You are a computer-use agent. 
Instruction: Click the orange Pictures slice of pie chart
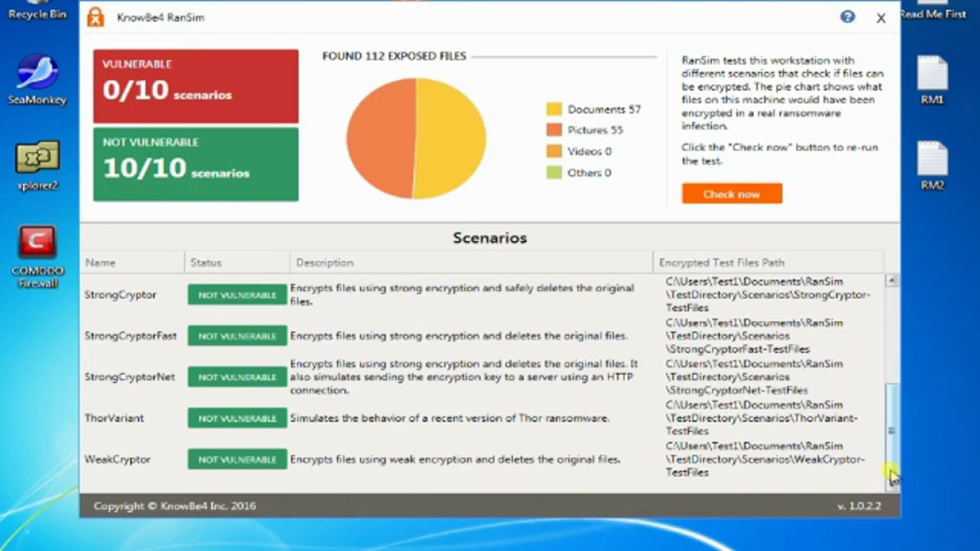(x=381, y=138)
